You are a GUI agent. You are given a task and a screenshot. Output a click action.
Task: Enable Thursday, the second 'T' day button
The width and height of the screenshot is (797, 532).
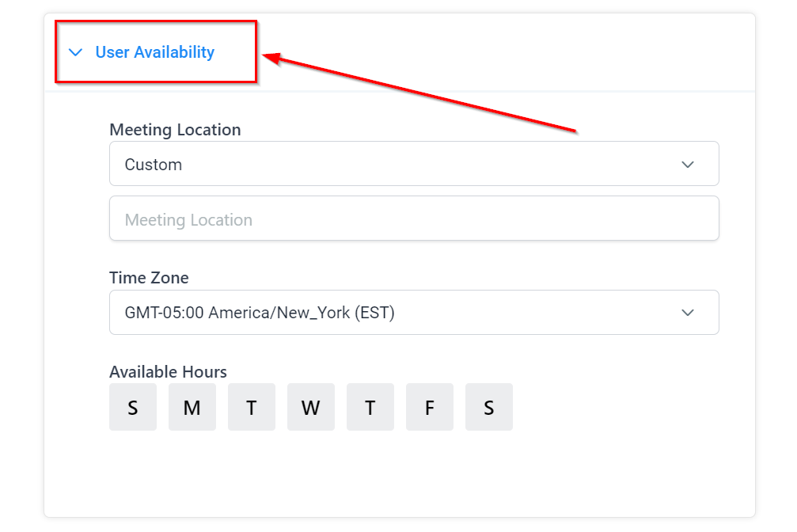pos(370,407)
